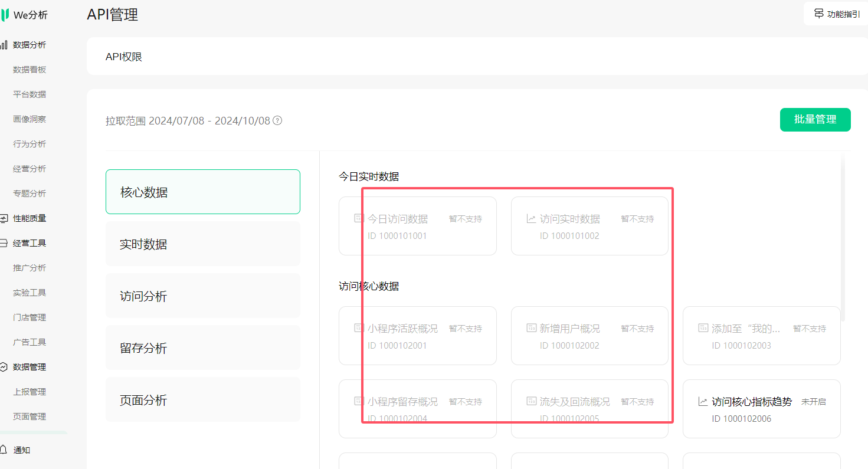Click the icon on 新增用户概况 card
The image size is (868, 469).
(531, 328)
